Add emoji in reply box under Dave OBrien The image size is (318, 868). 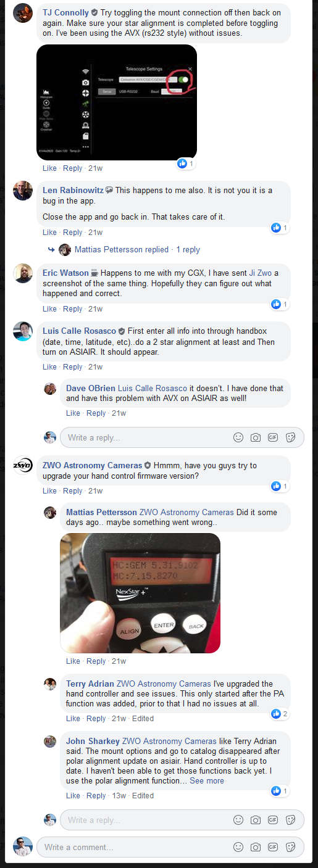238,437
